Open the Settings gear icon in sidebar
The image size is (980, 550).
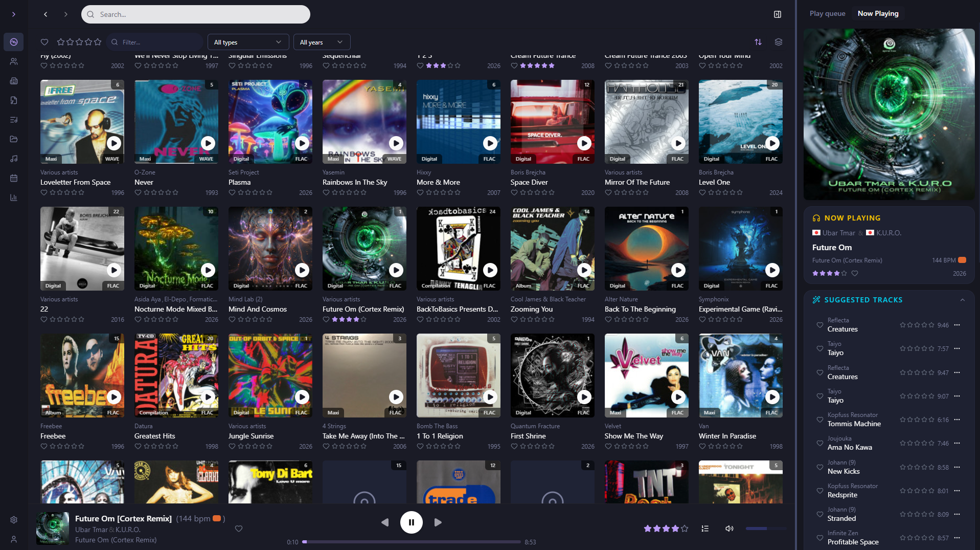click(x=14, y=520)
